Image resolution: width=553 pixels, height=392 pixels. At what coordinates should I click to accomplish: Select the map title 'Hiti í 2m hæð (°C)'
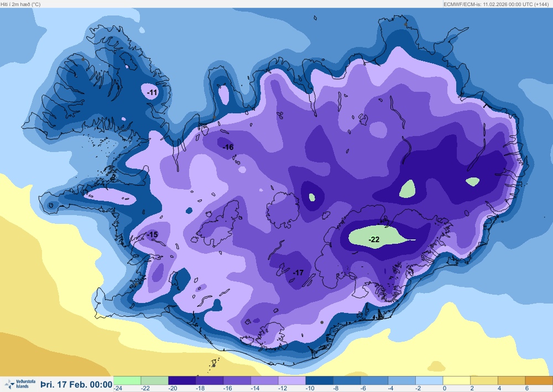click(x=20, y=4)
